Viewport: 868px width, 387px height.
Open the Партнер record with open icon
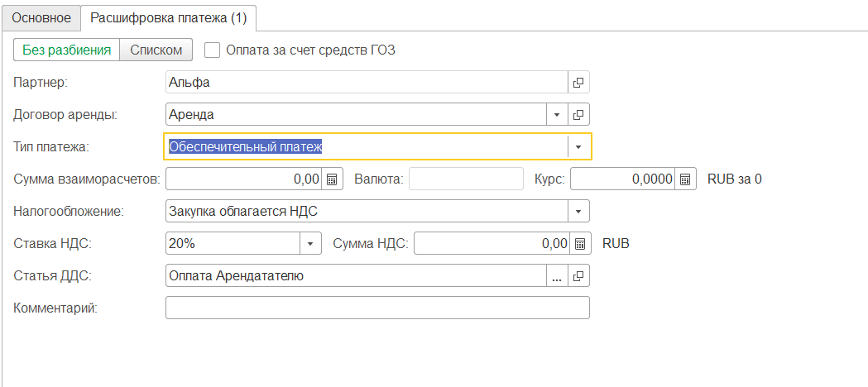(x=578, y=83)
